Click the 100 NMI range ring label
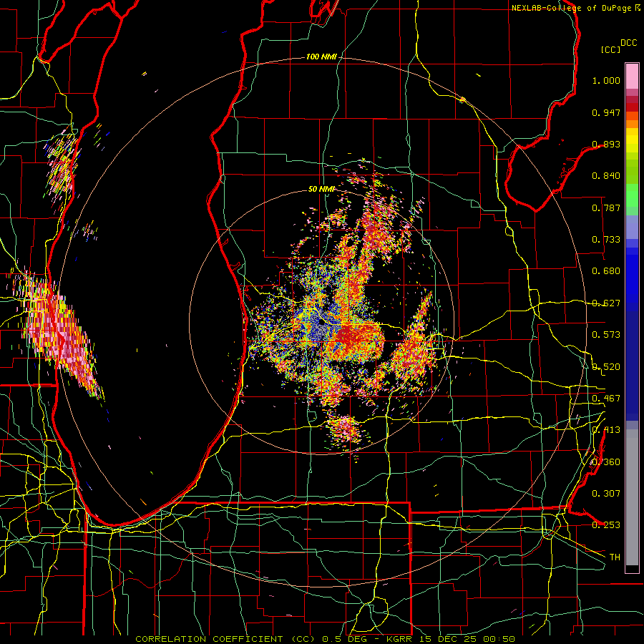Image resolution: width=644 pixels, height=644 pixels. tap(321, 57)
